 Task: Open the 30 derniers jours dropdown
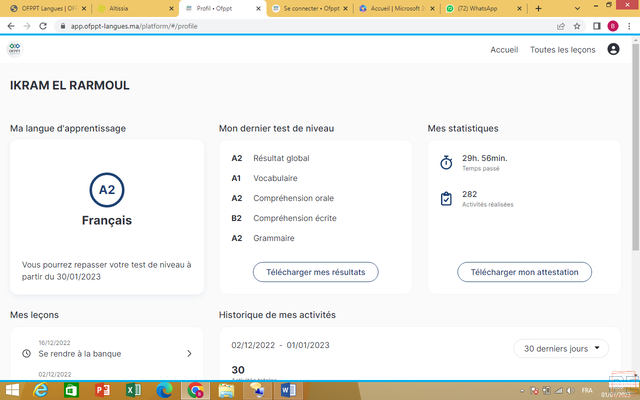[561, 349]
